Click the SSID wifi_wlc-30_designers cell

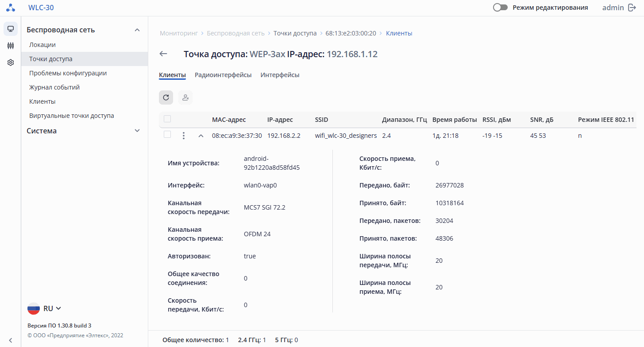346,136
